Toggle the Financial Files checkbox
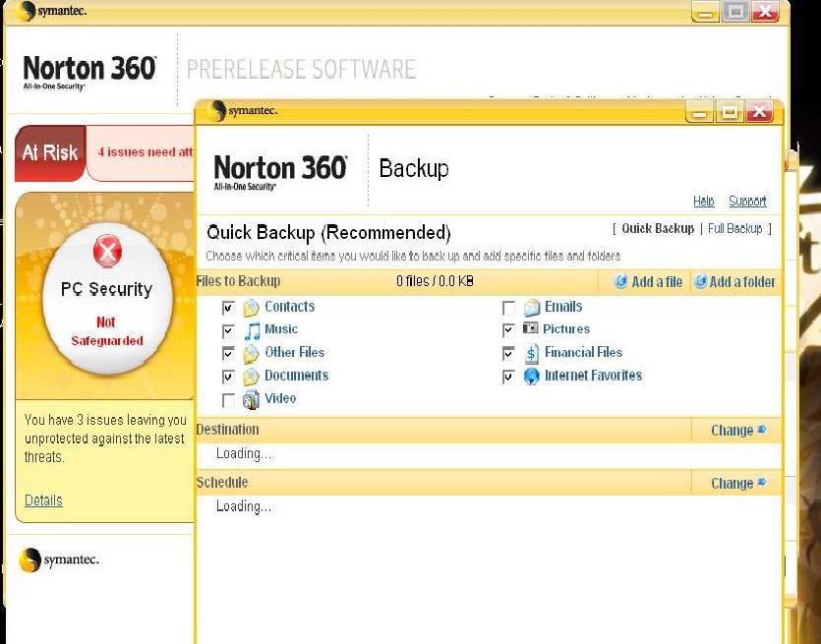 (x=508, y=353)
